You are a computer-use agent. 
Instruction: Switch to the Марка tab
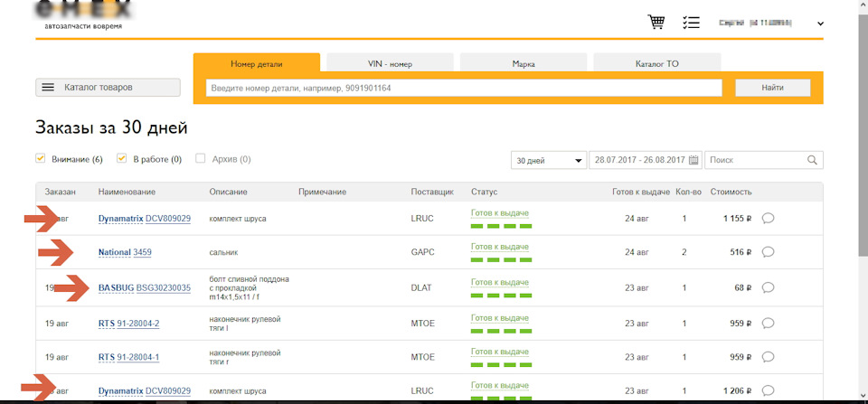[x=524, y=63]
